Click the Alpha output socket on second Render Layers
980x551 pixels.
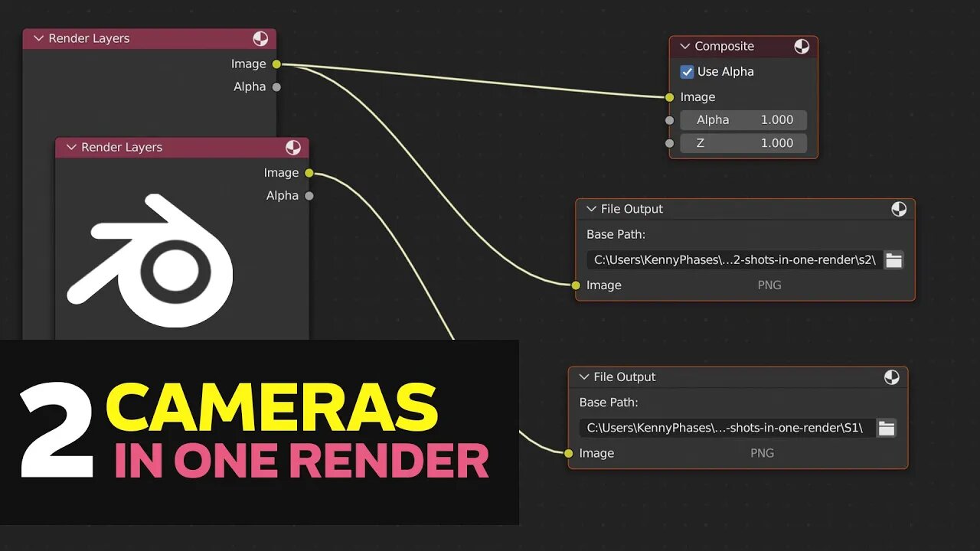point(309,195)
